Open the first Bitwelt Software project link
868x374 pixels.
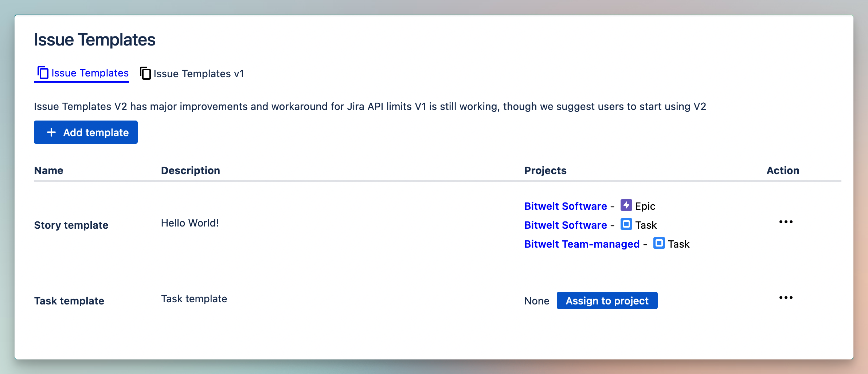click(x=565, y=206)
